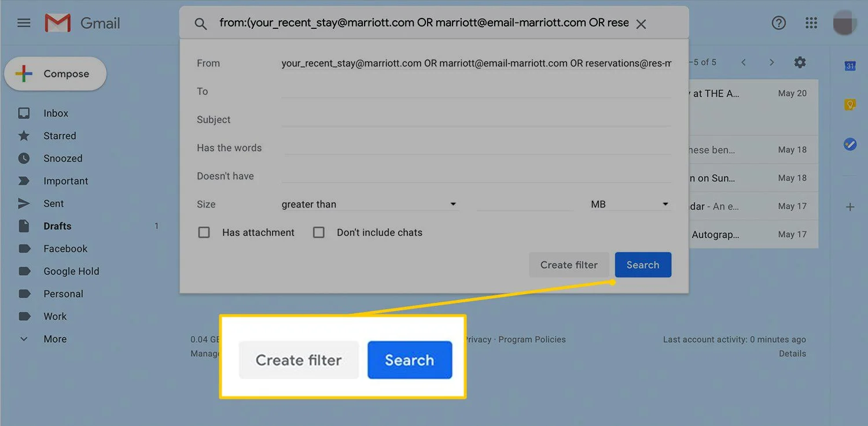
Task: Open the Tasks side panel icon
Action: (x=849, y=144)
